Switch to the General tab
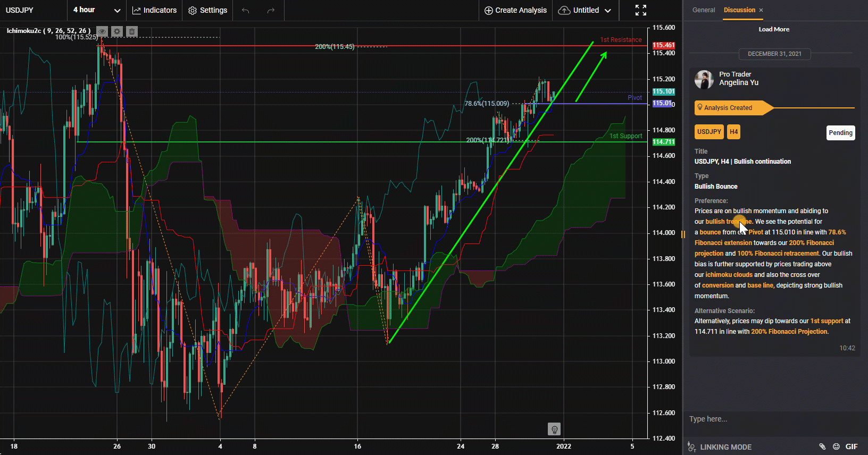 point(704,10)
